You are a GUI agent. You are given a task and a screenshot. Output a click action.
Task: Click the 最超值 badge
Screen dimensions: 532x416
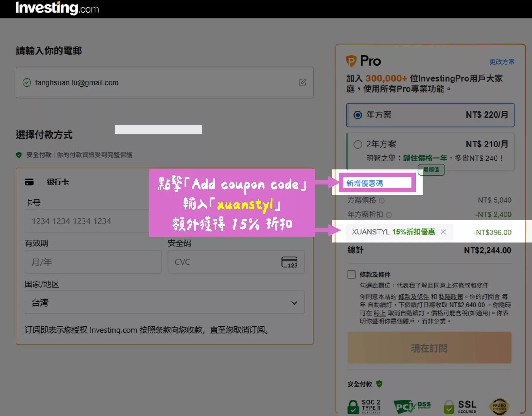pos(431,169)
